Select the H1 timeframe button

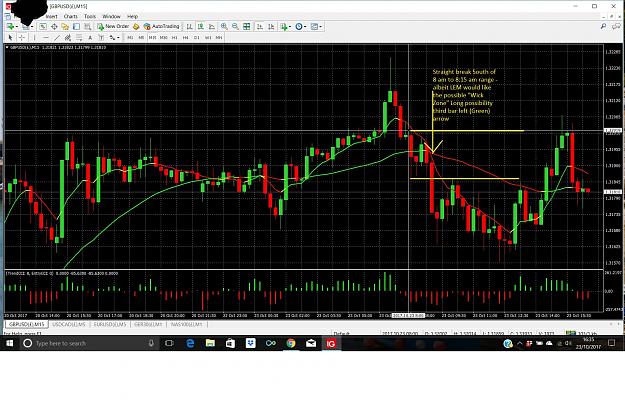175,37
